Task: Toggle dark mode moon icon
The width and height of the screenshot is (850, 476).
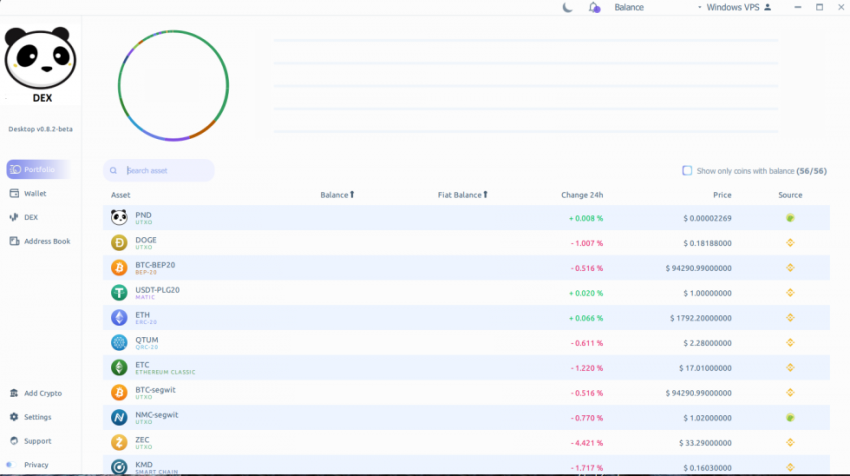Action: (x=567, y=8)
